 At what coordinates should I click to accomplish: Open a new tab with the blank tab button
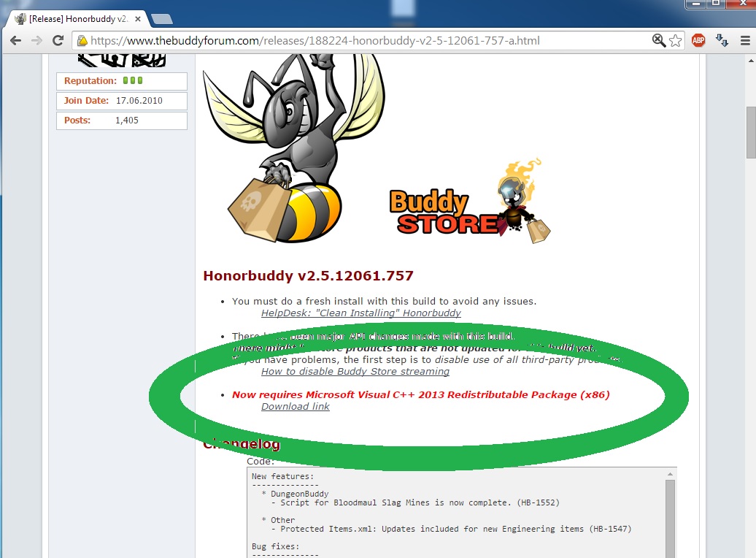[x=162, y=19]
